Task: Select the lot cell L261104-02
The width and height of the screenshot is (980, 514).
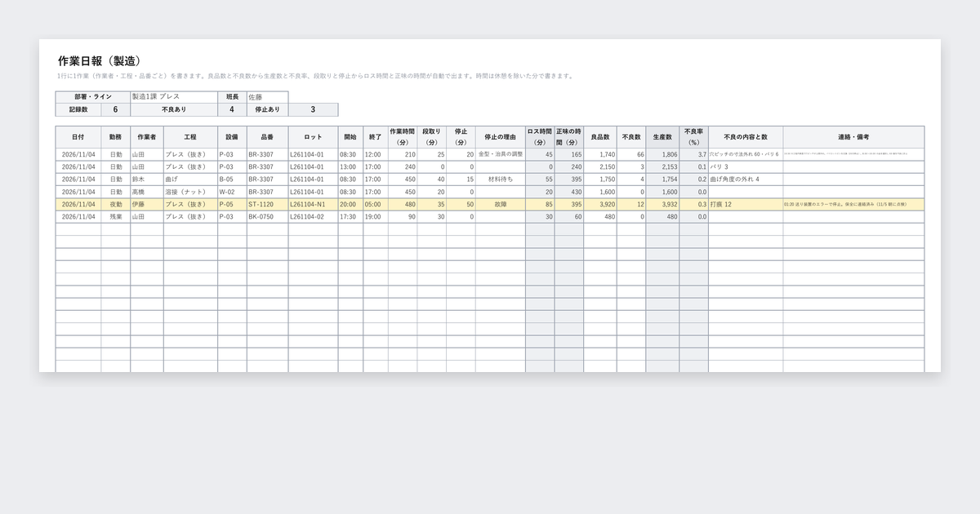Action: coord(313,217)
